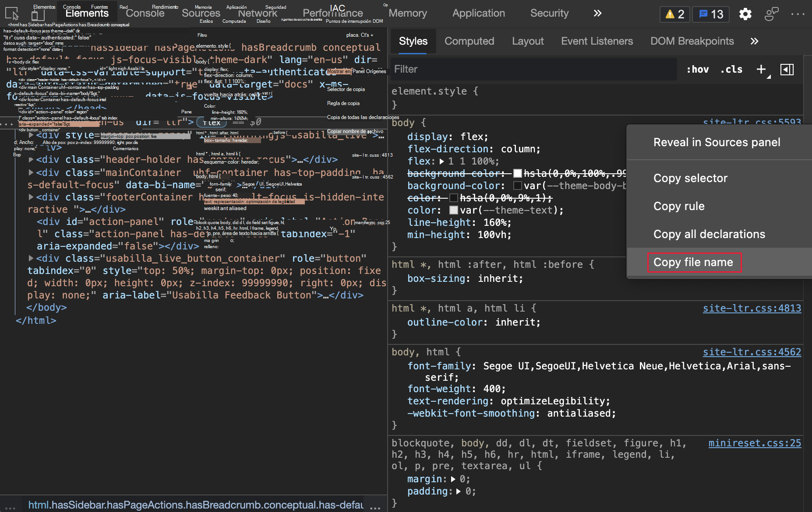Open the site-ltr.css:4813 source link
812x512 pixels.
point(752,308)
